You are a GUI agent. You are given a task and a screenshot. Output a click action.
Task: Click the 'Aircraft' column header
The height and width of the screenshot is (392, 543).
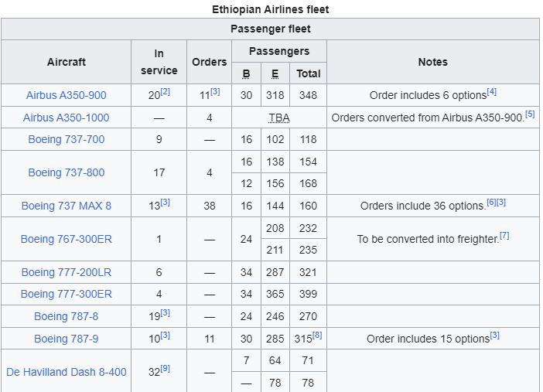(67, 62)
